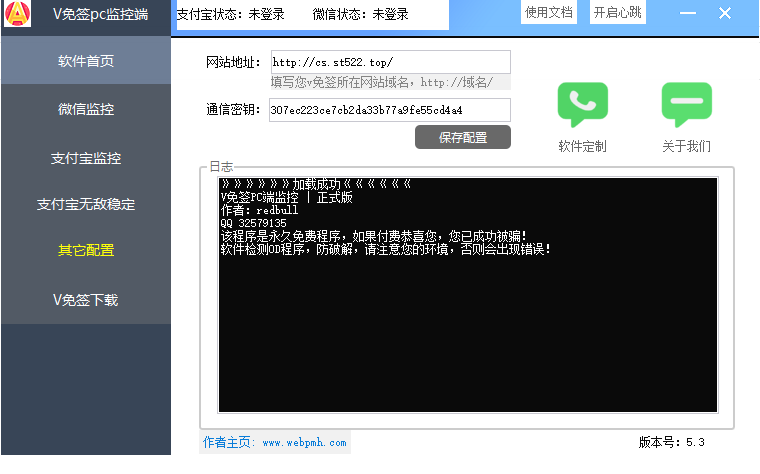Click the log line 作者: redbull
760x474 pixels.
259,210
